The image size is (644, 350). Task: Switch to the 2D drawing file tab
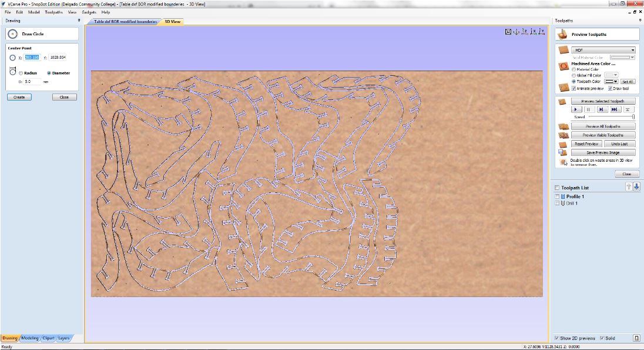coord(125,21)
